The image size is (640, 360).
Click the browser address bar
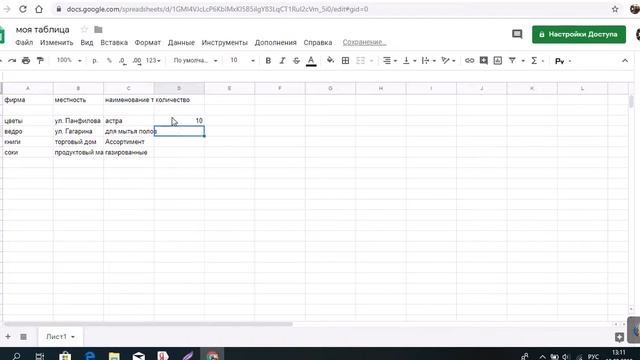[335, 9]
